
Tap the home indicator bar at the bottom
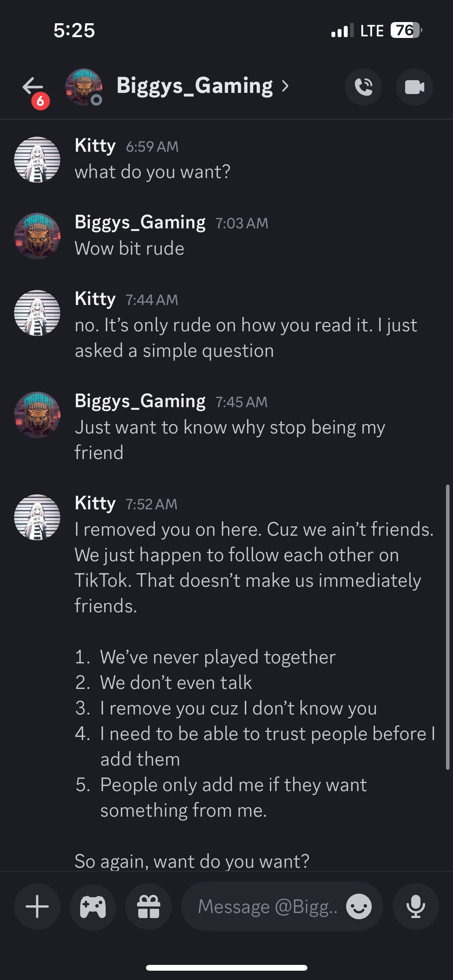tap(226, 968)
